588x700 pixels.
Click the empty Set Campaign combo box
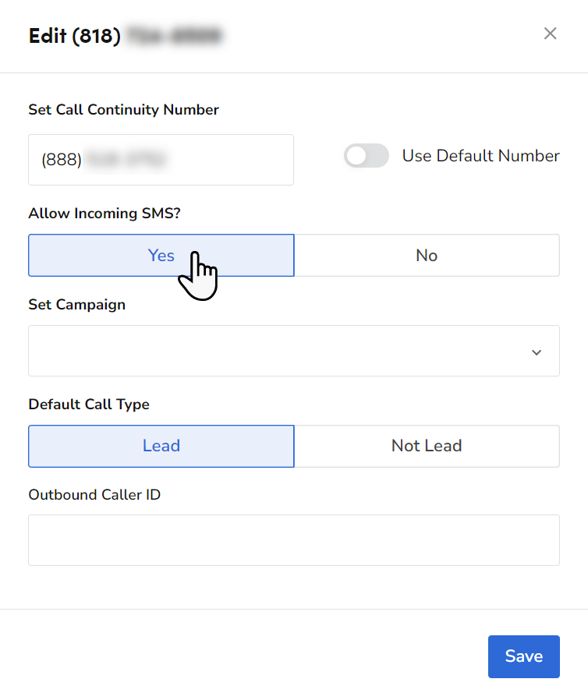coord(294,351)
